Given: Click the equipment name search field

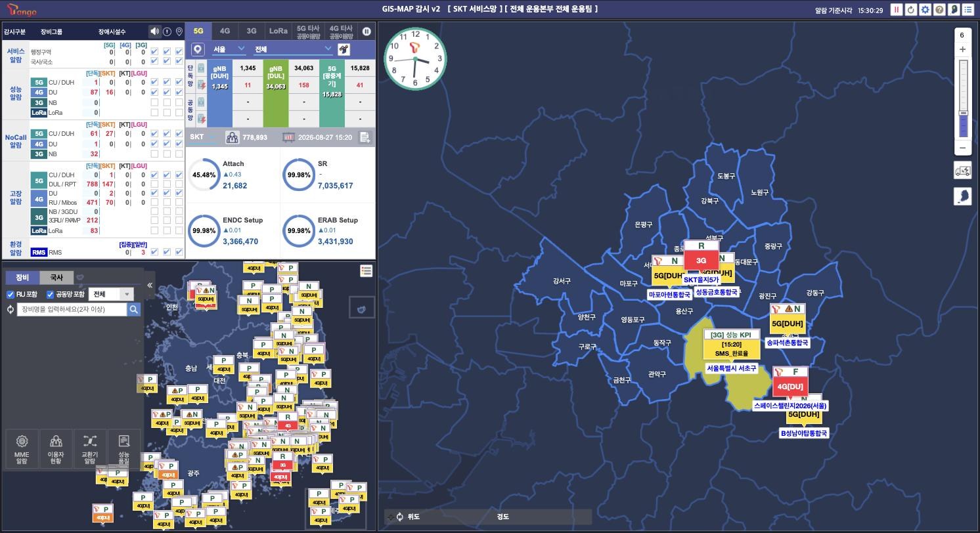Looking at the screenshot, I should tap(72, 309).
